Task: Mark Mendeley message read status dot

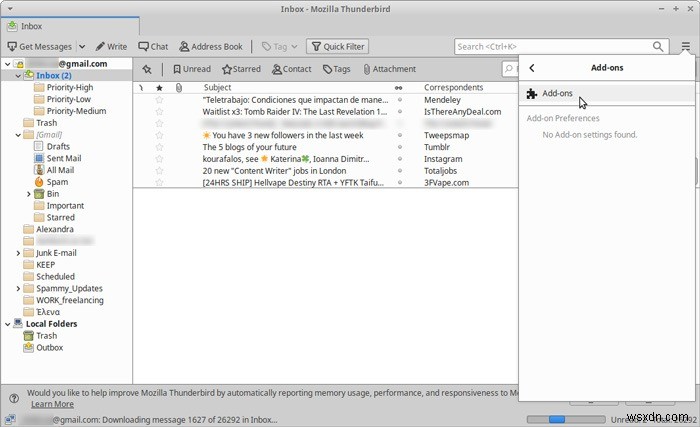Action: pos(400,100)
